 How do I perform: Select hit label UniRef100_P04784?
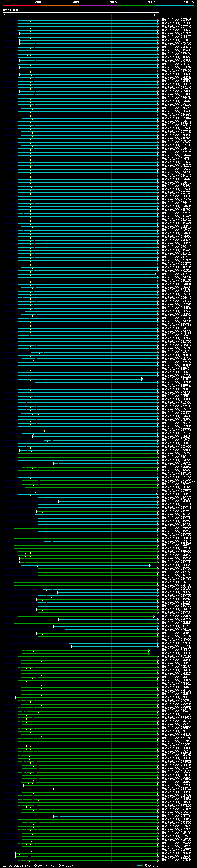click(x=177, y=392)
